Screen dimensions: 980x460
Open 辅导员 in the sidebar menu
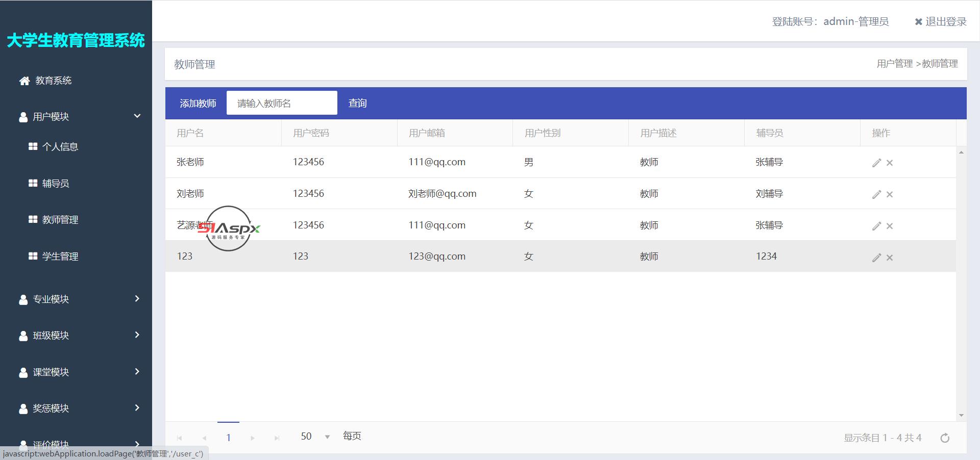pos(55,183)
